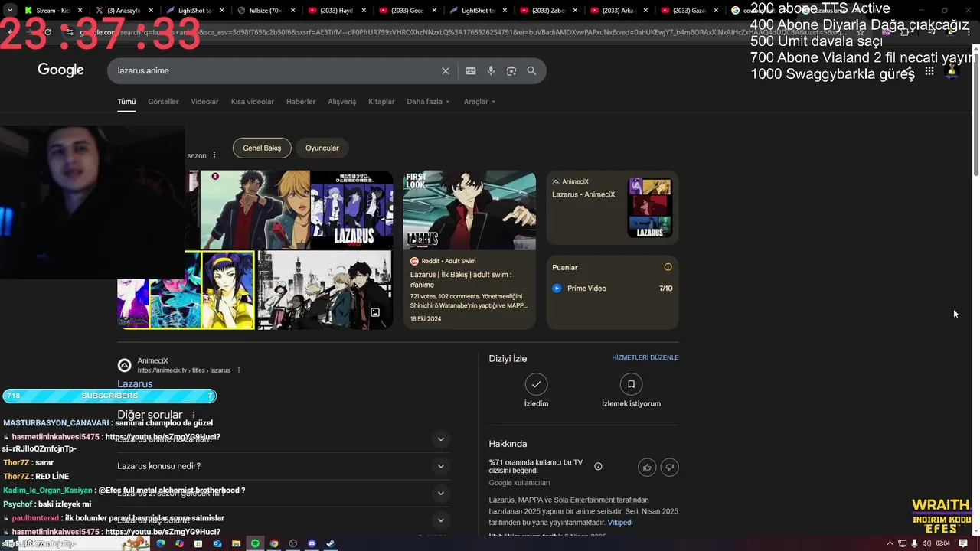Open the Chrome tab search dropdown arrow
The image size is (980, 551).
pos(10,11)
